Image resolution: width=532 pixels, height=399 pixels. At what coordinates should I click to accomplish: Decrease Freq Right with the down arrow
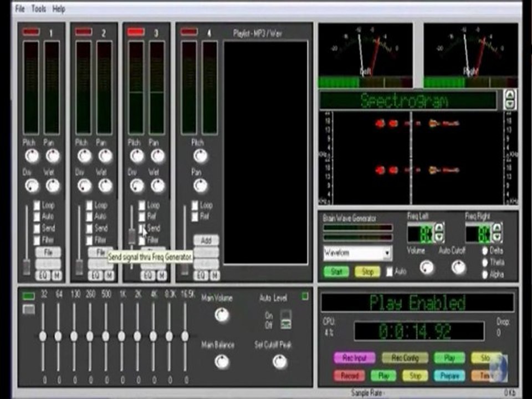pos(497,237)
